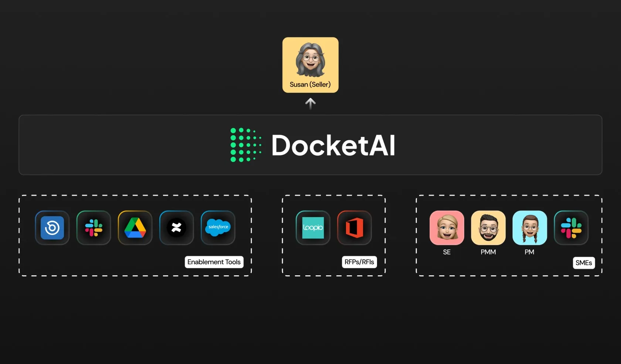Viewport: 621px width, 364px height.
Task: Click the Enablement Tools label
Action: tap(214, 262)
